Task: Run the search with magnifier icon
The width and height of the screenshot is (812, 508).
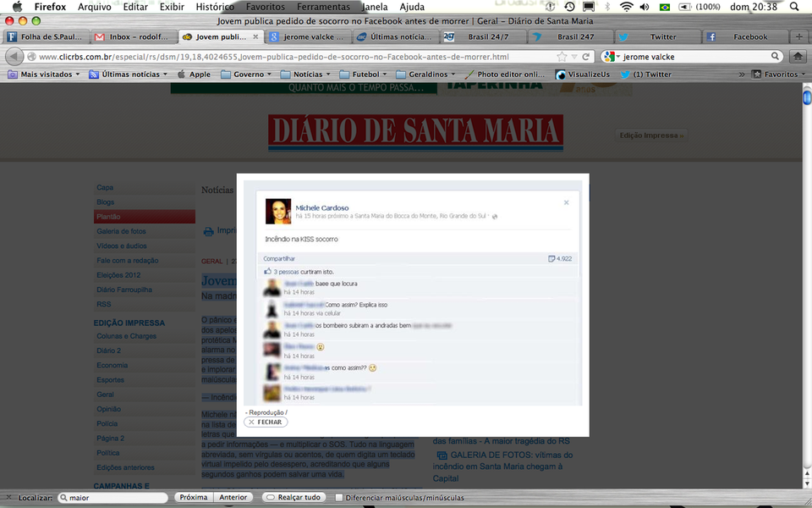Action: click(776, 56)
